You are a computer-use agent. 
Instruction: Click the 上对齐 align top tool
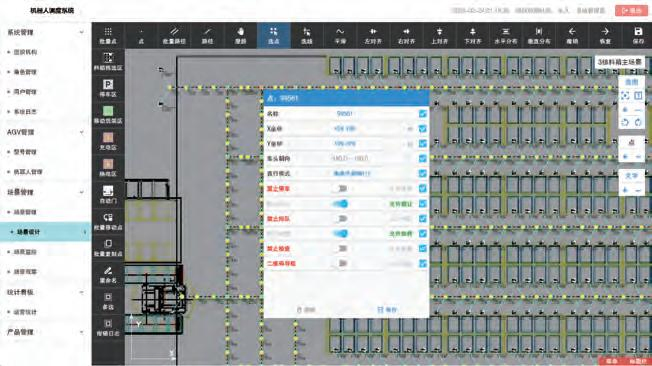coord(440,36)
